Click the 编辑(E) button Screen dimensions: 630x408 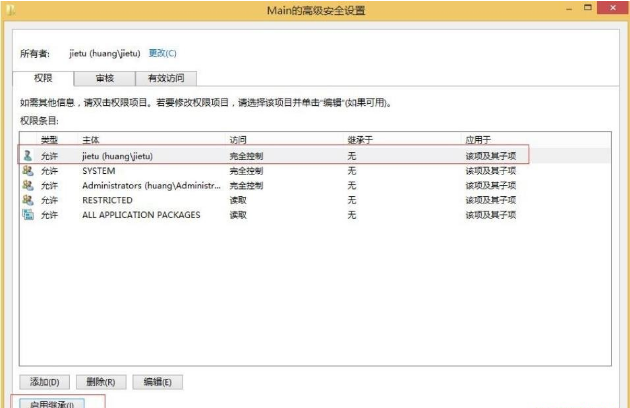[x=158, y=382]
